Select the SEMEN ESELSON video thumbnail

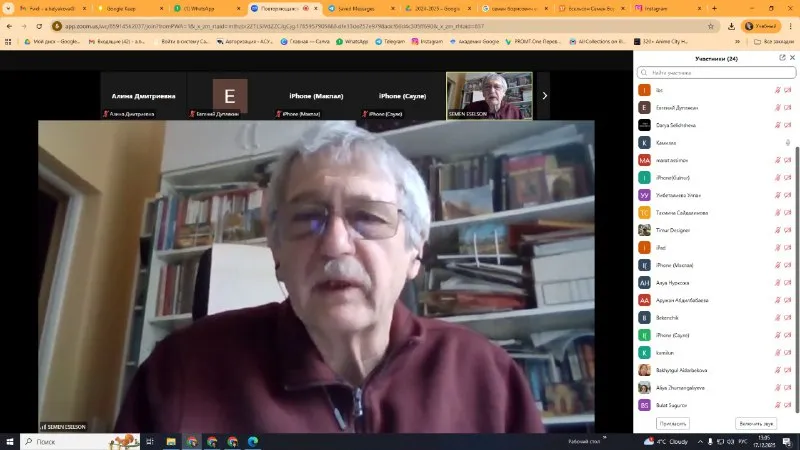(x=489, y=96)
